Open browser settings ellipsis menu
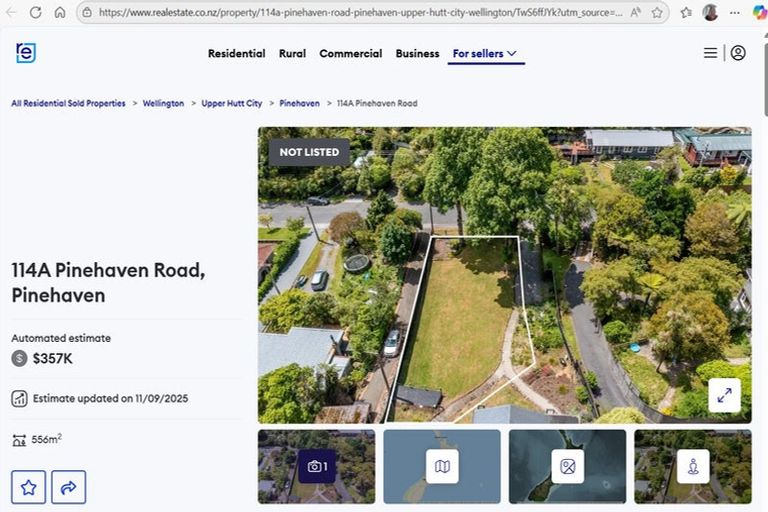 [x=735, y=13]
